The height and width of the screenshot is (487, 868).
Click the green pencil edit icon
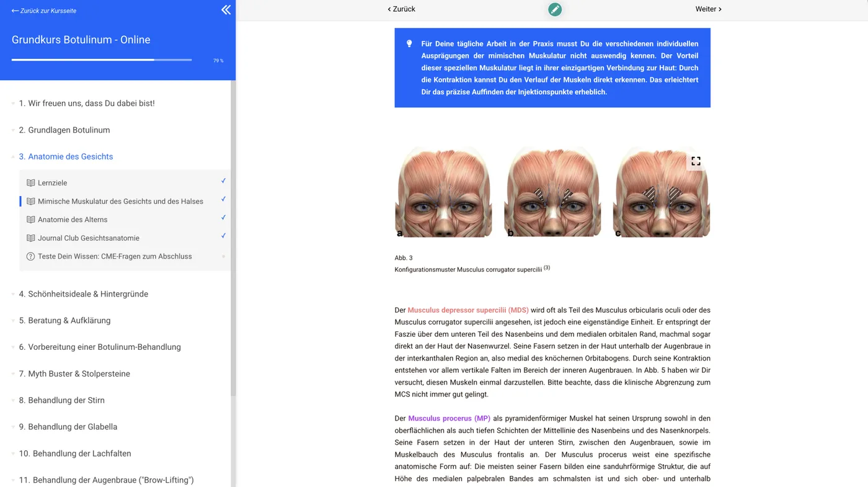[555, 9]
